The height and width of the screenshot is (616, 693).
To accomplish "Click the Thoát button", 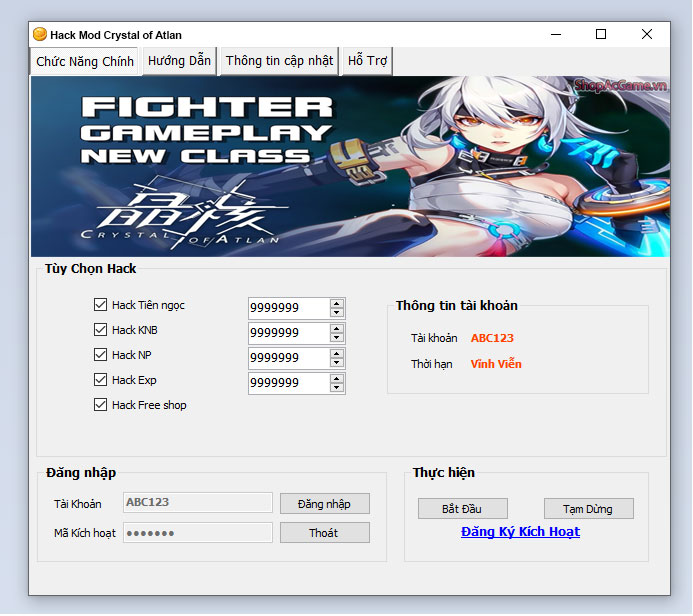I will (x=325, y=533).
